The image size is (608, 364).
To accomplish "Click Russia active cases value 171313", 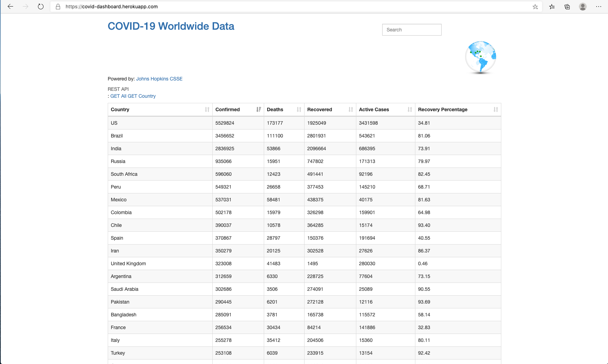I will point(367,161).
